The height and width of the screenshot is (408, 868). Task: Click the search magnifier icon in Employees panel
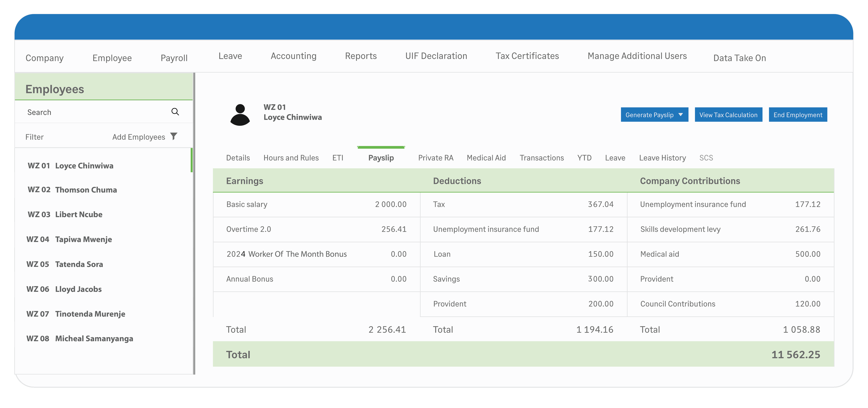[175, 111]
